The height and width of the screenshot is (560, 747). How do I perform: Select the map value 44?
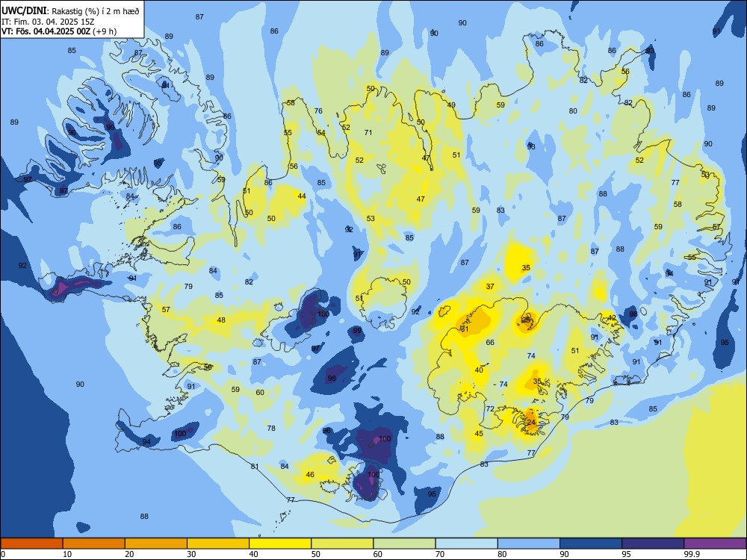click(x=302, y=196)
